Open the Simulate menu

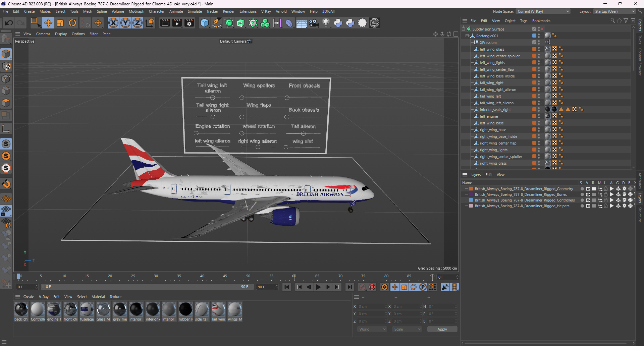pyautogui.click(x=195, y=11)
